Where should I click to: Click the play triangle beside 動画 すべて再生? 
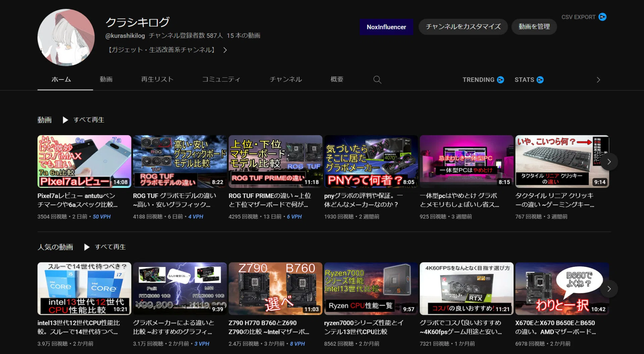tap(65, 120)
